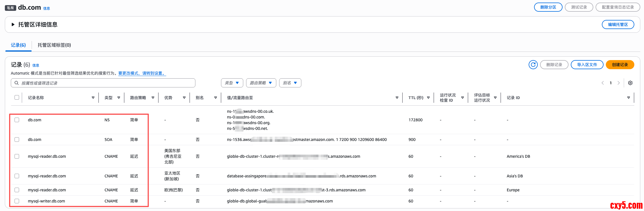Sort by value/route traffic column arrow
The width and height of the screenshot is (644, 211).
(x=397, y=98)
